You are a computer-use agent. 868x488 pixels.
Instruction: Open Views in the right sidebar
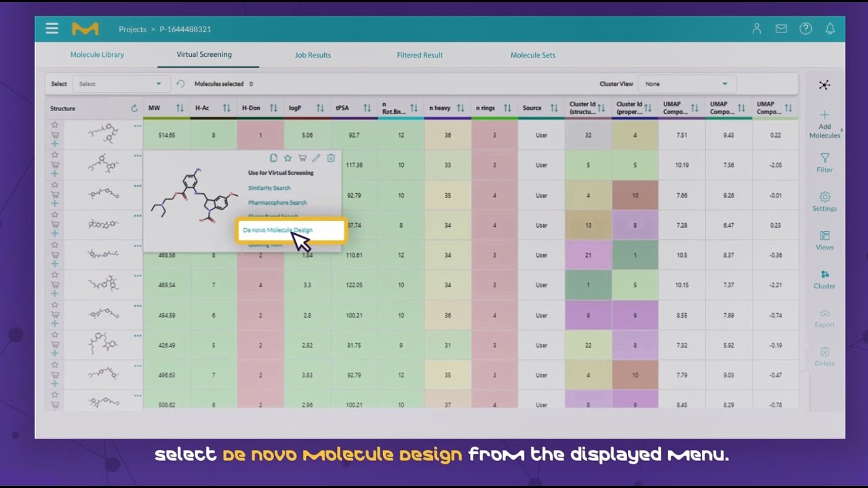(825, 240)
